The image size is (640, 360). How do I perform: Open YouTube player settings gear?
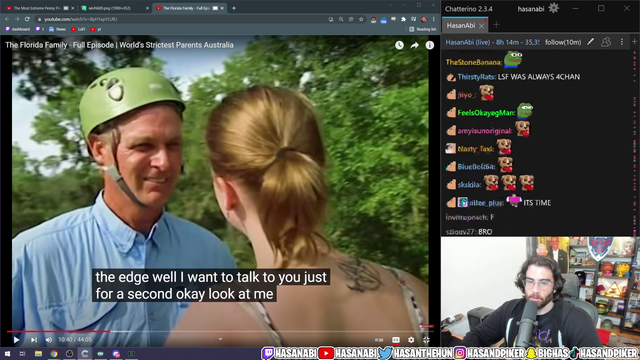411,340
